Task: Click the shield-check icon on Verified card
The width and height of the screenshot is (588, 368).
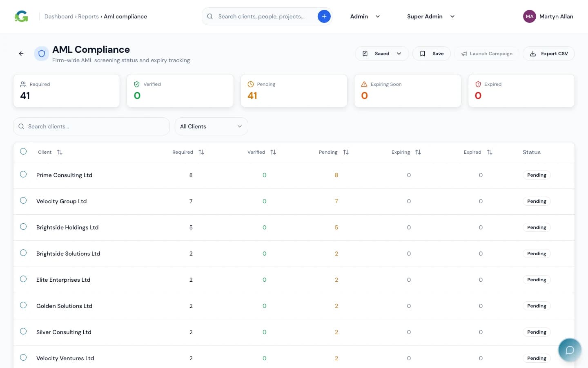Action: pyautogui.click(x=137, y=84)
